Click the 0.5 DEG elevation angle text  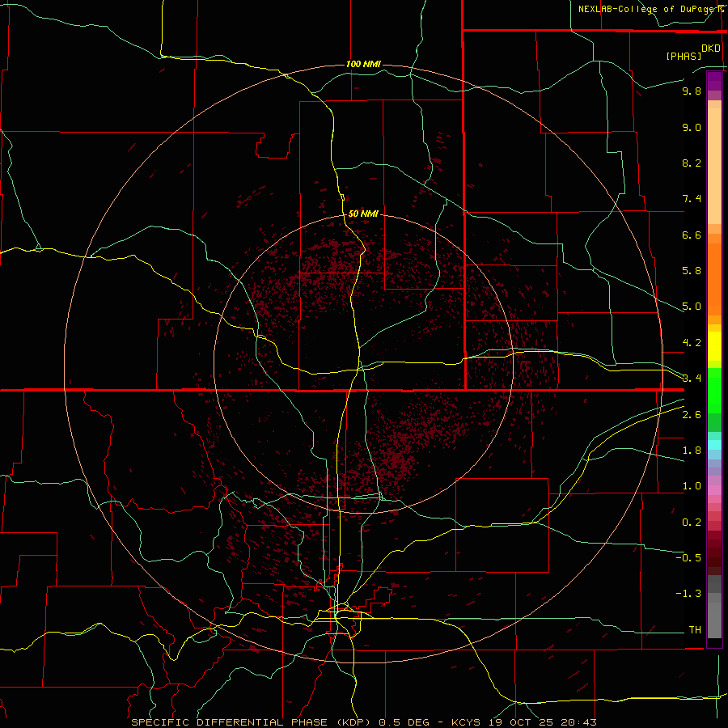point(404,722)
